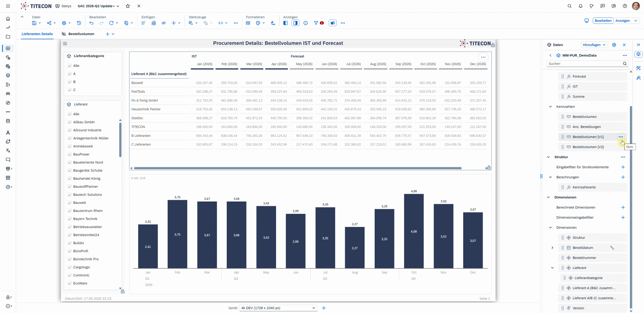
Task: Toggle EcoWare checkbox
Action: pos(69,283)
